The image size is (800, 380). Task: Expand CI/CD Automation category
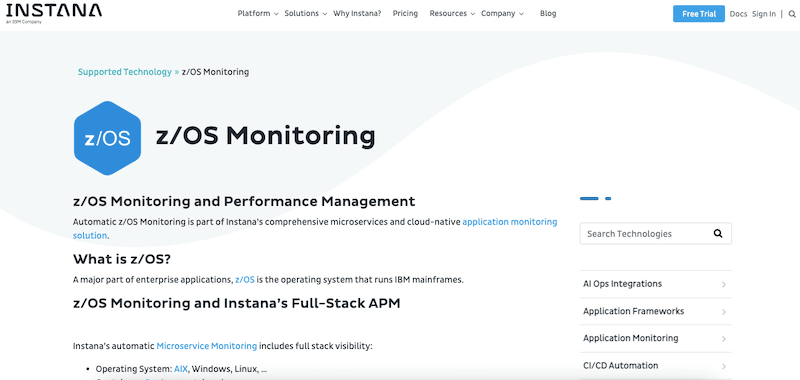pos(656,366)
